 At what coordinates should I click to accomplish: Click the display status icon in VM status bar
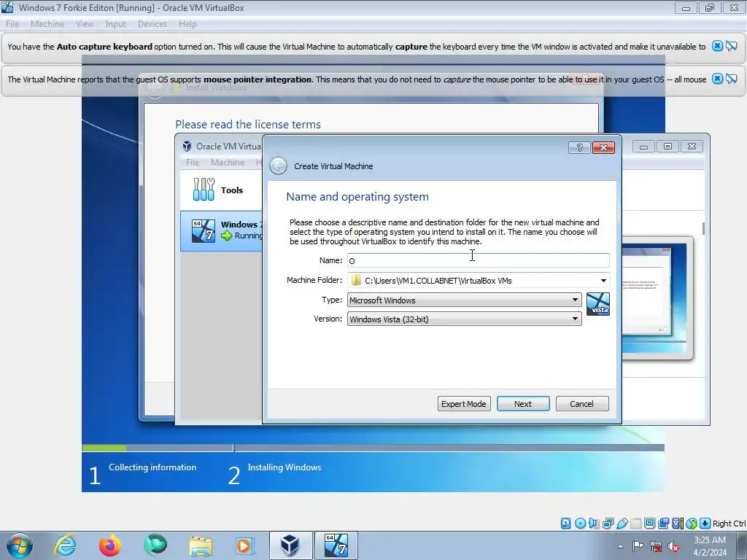click(x=649, y=524)
